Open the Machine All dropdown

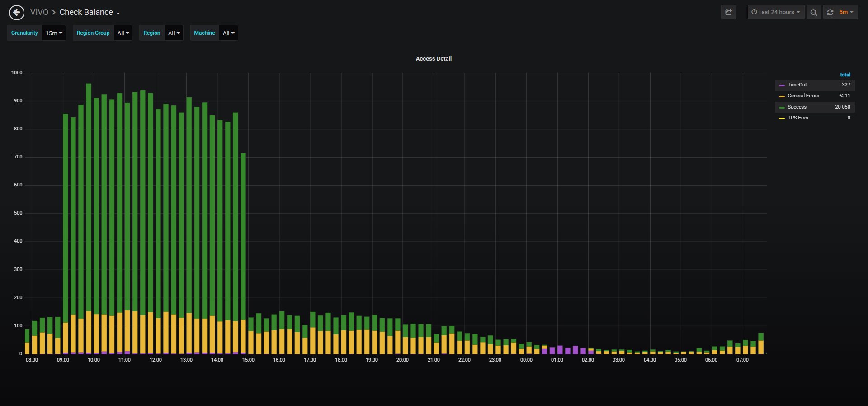[228, 33]
